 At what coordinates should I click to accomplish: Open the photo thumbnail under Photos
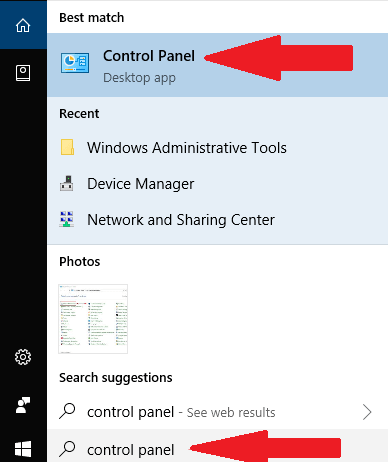pyautogui.click(x=93, y=319)
